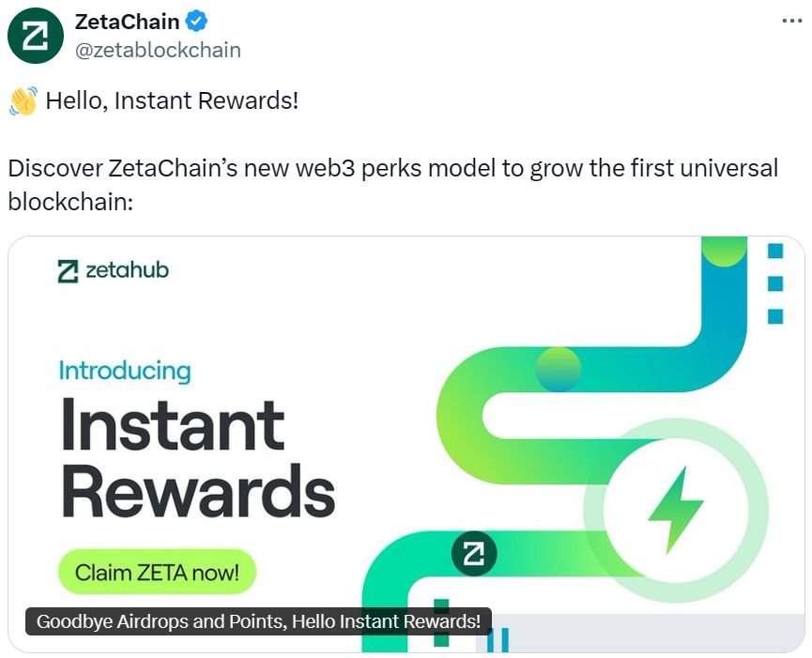Image resolution: width=812 pixels, height=658 pixels.
Task: Click the lightning bolt icon
Action: click(675, 510)
